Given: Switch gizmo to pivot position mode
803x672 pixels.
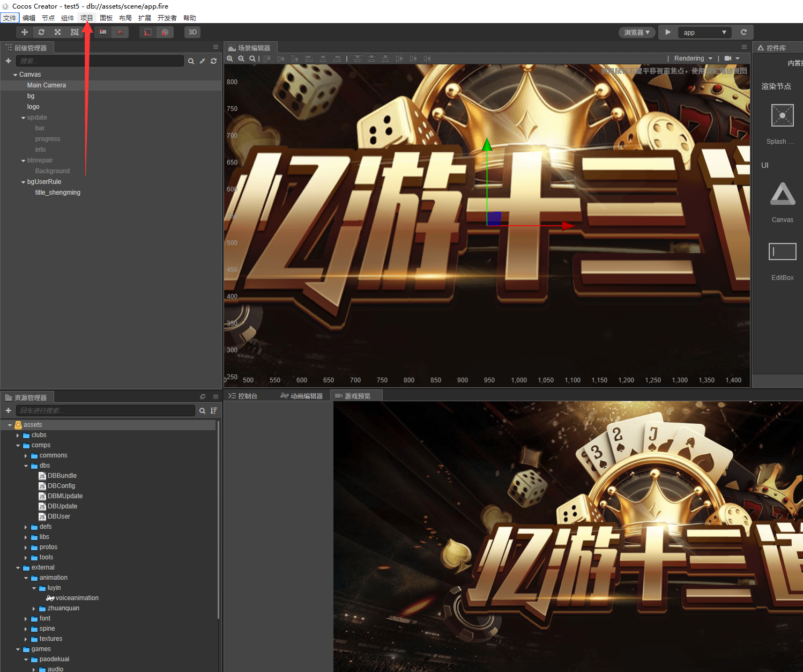Looking at the screenshot, I should (103, 32).
